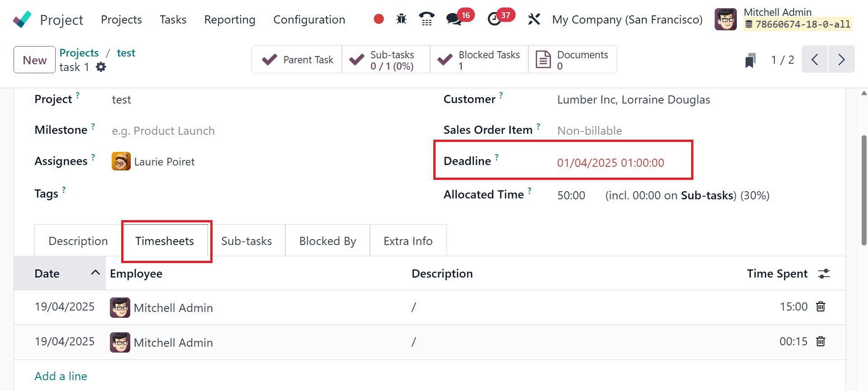Image resolution: width=868 pixels, height=391 pixels.
Task: Toggle the bookmark icon beside pager
Action: [x=750, y=60]
